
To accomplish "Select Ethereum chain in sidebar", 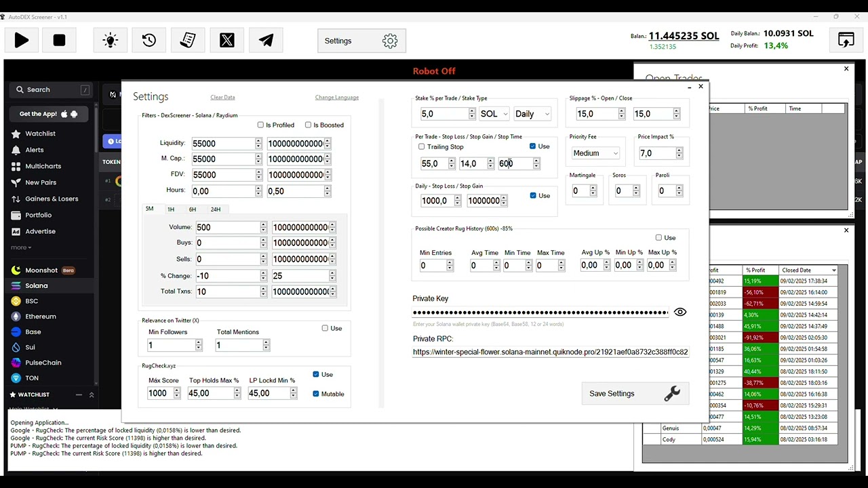I will click(40, 317).
